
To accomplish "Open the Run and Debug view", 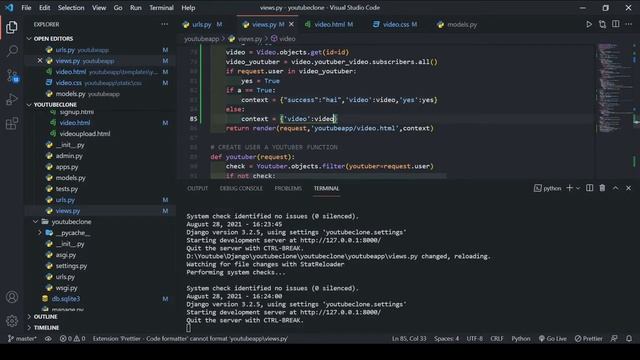I will click(12, 99).
